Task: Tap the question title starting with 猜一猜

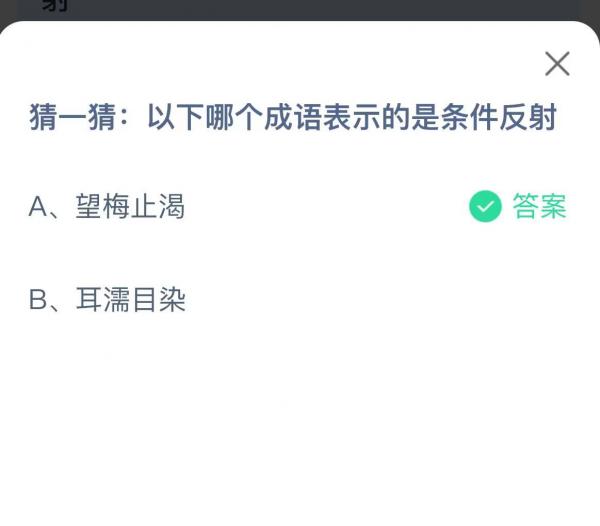Action: (x=293, y=117)
